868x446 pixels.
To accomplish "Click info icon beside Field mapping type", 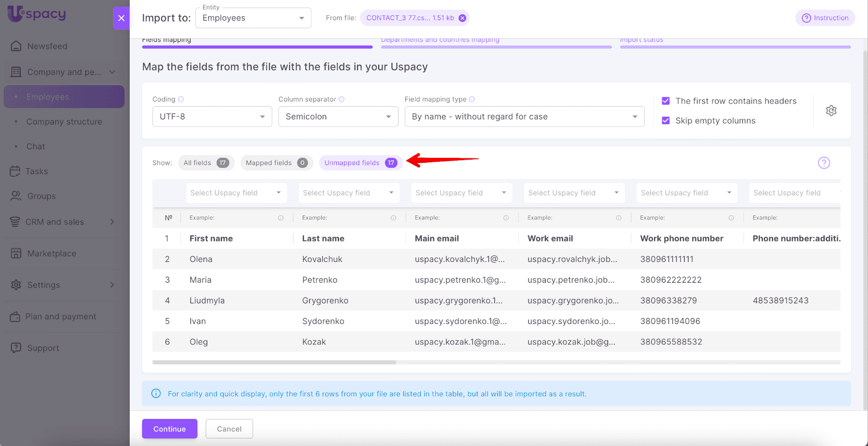I will (472, 99).
